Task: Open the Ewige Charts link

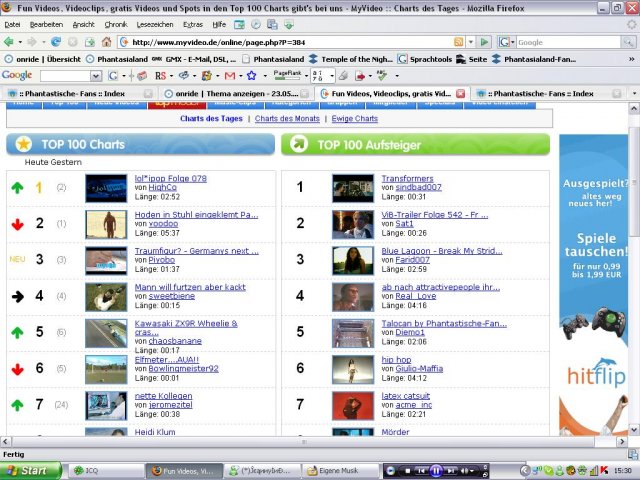Action: 354,118
